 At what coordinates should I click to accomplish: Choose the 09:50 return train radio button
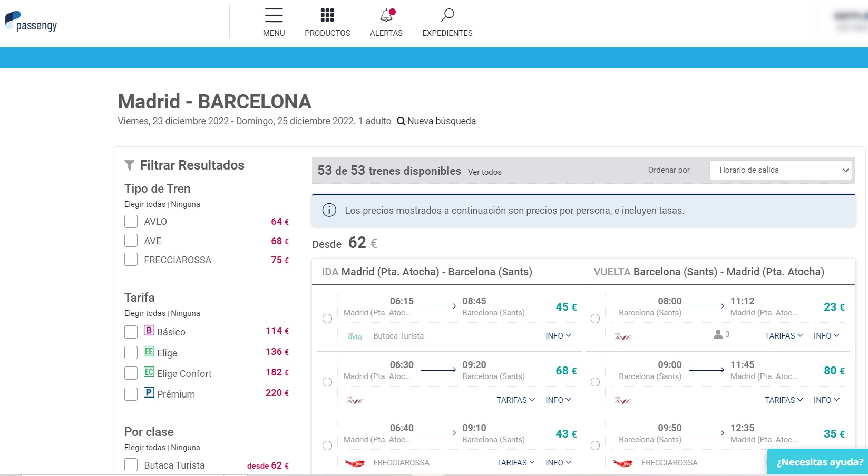click(x=596, y=445)
